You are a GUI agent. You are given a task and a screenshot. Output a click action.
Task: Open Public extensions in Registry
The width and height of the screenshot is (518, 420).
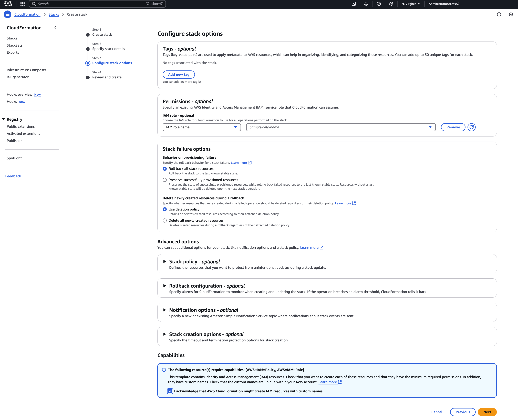[x=20, y=126]
